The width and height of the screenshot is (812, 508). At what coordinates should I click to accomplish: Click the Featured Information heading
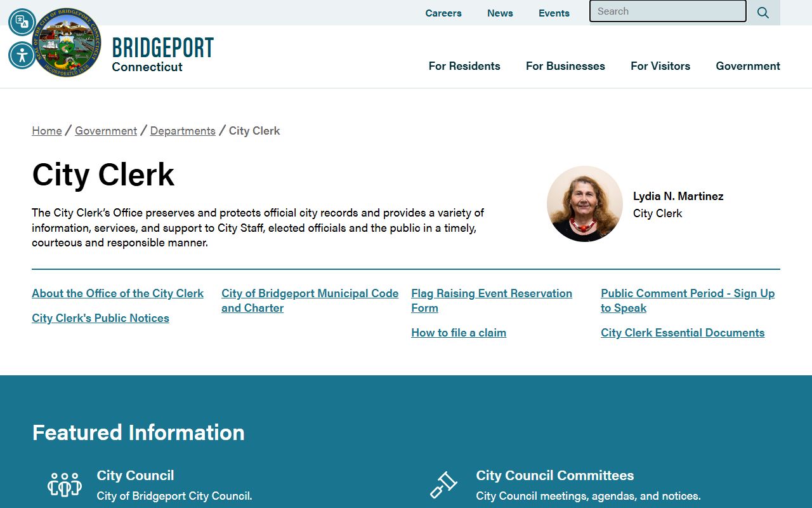tap(138, 432)
